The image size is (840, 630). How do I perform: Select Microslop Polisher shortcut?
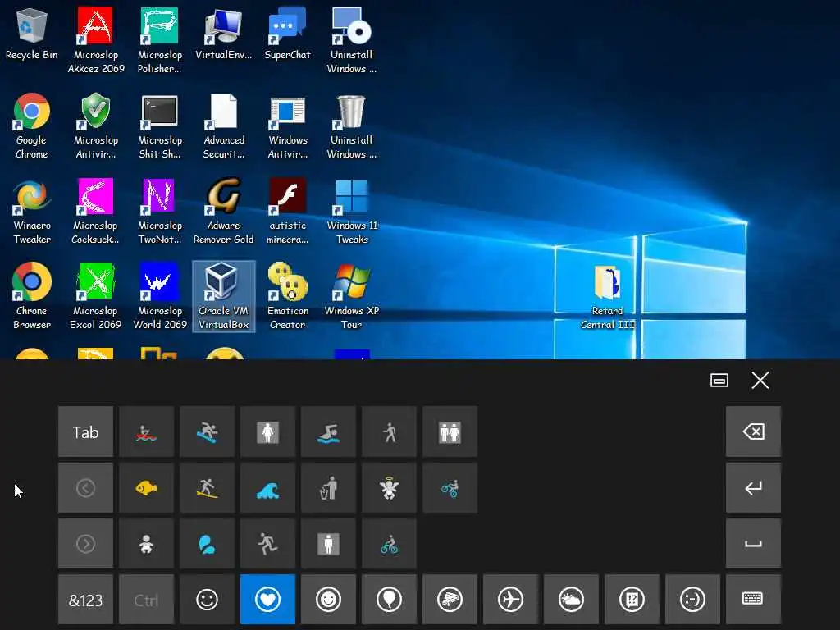[x=160, y=40]
